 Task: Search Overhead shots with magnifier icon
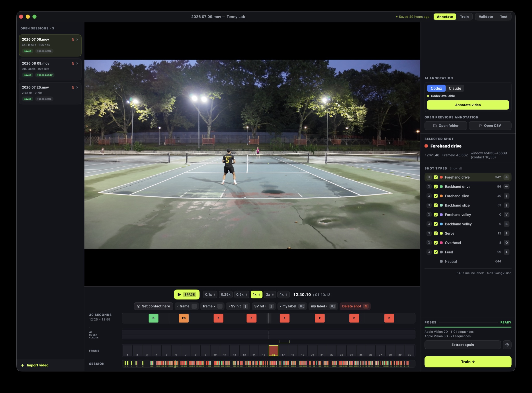pyautogui.click(x=429, y=243)
